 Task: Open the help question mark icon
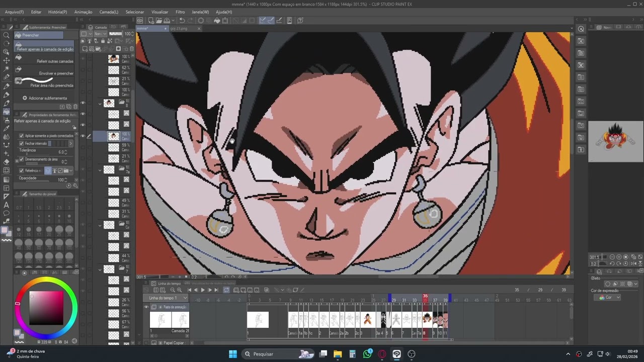300,21
